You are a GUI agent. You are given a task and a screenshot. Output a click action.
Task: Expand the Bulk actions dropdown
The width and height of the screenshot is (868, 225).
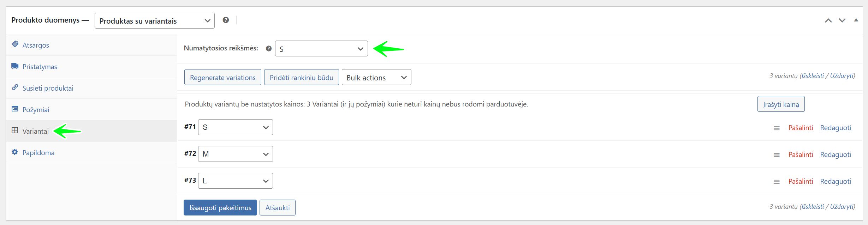pos(376,78)
